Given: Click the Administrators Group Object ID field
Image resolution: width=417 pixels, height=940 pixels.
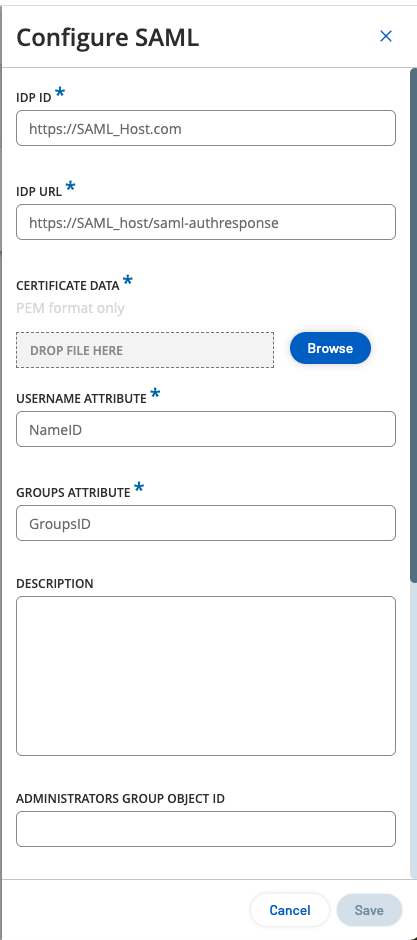Looking at the screenshot, I should tap(206, 829).
